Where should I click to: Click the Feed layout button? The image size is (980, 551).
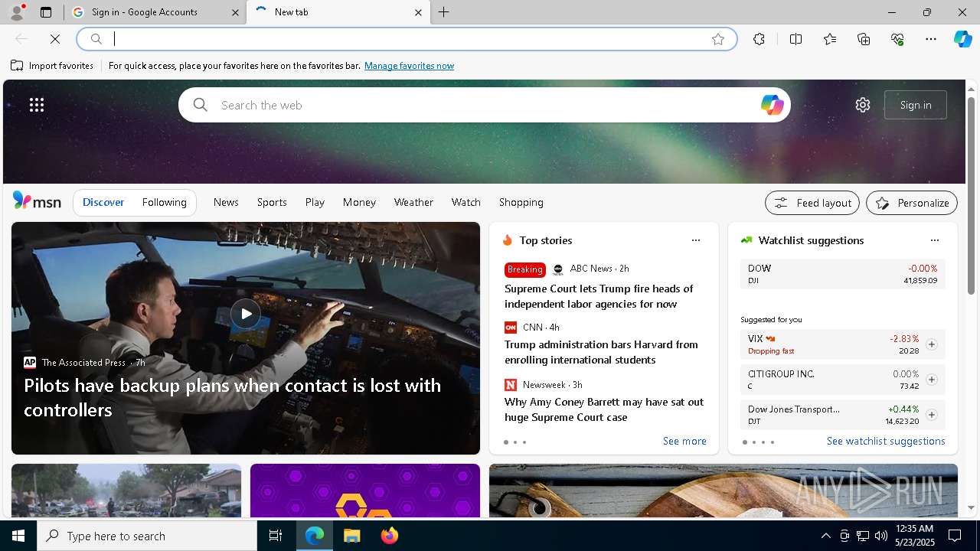(x=812, y=203)
